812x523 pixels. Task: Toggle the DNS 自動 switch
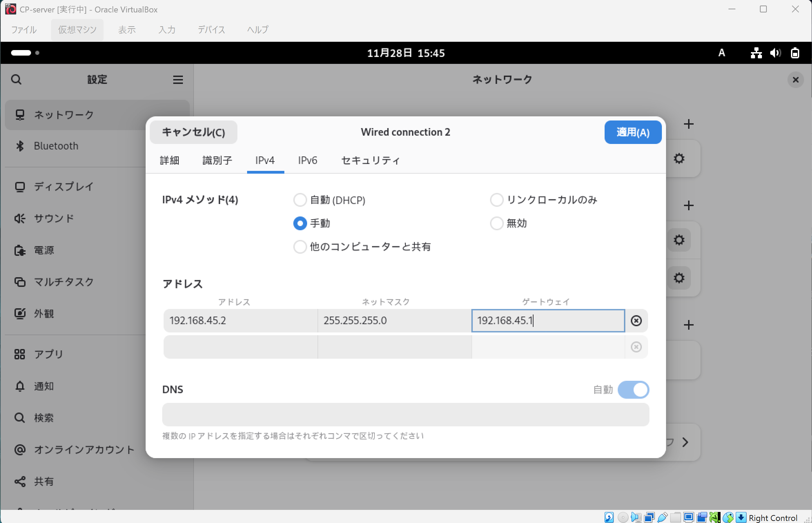(633, 390)
